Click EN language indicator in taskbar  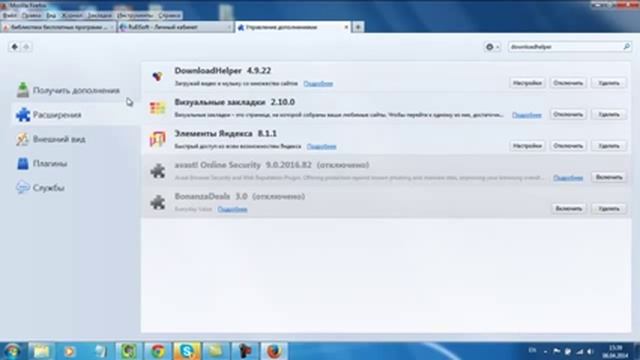pyautogui.click(x=532, y=351)
